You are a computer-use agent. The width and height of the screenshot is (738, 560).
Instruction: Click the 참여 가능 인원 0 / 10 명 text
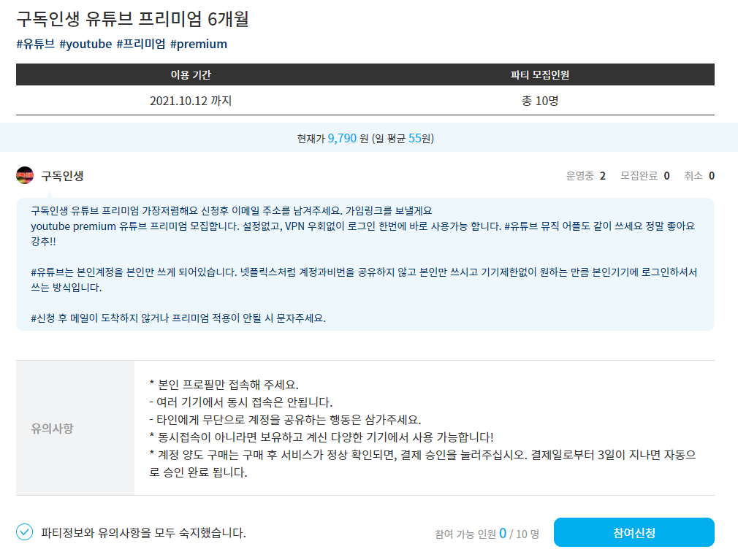487,534
